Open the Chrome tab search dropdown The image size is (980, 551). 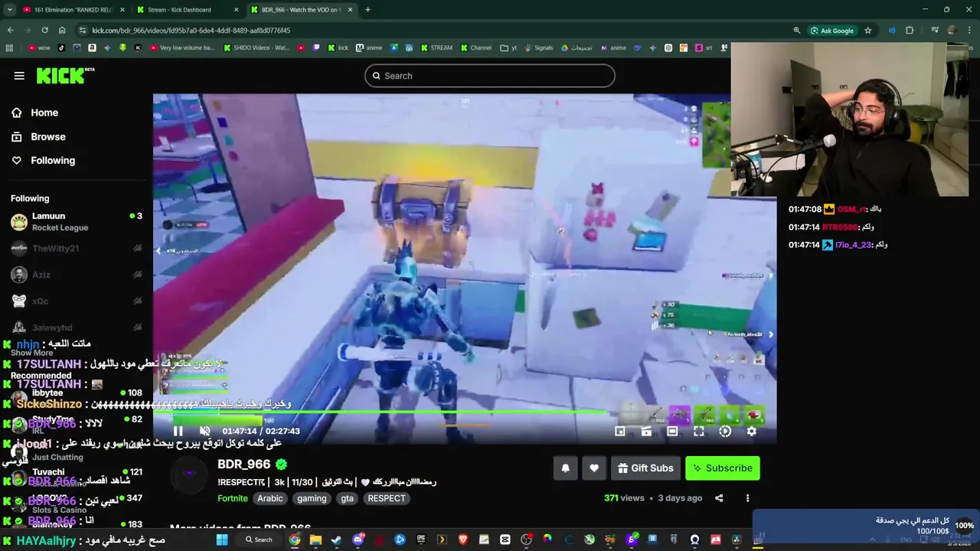tap(9, 9)
